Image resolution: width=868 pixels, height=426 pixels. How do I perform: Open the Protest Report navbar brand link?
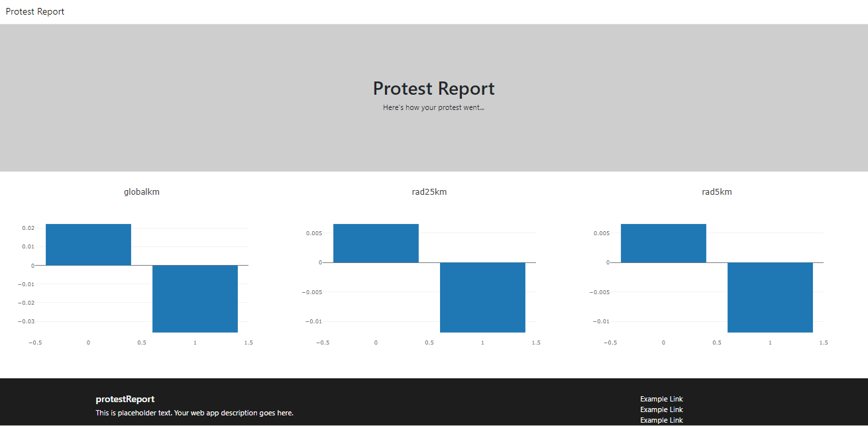(x=35, y=11)
